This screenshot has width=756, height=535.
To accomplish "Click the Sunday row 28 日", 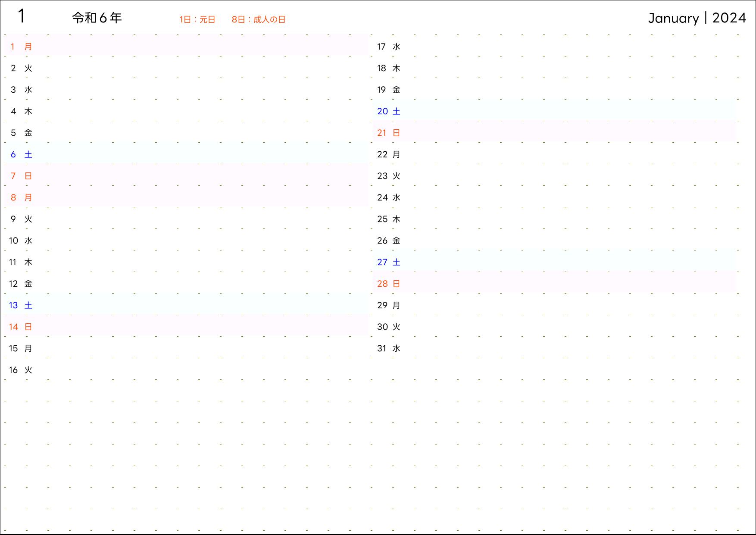I will pos(555,282).
